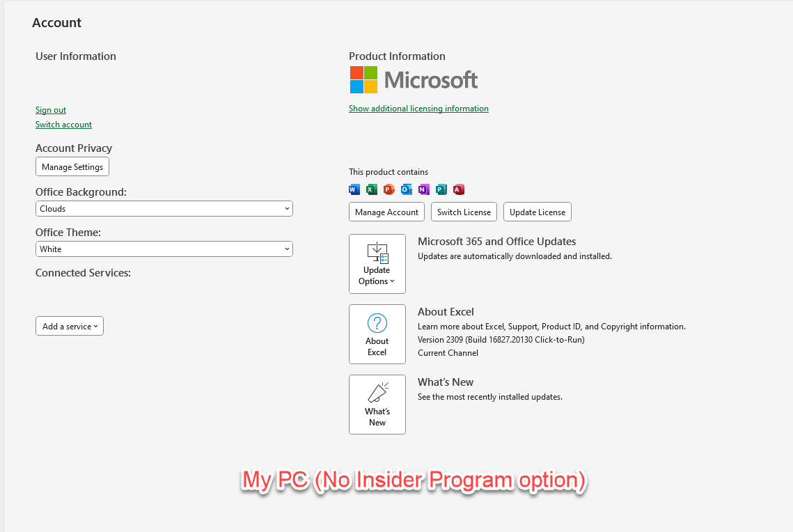Click 'See the most recently installed updates' text

[490, 397]
